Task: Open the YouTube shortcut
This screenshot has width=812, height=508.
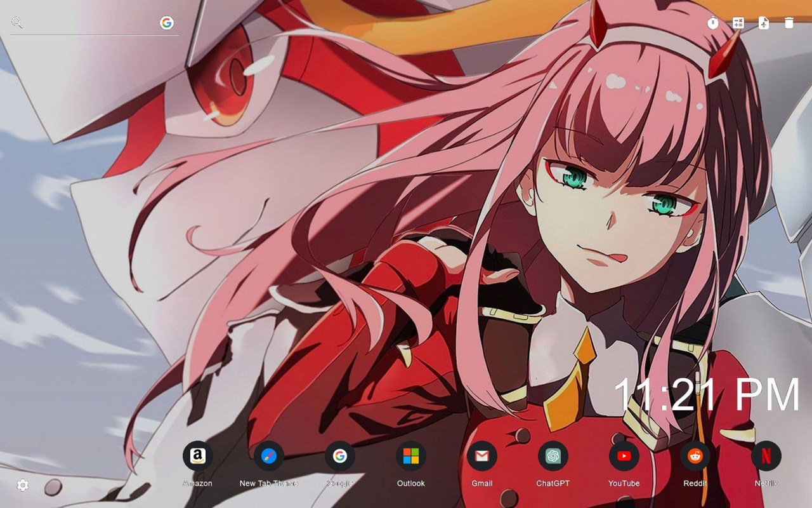Action: [x=624, y=456]
